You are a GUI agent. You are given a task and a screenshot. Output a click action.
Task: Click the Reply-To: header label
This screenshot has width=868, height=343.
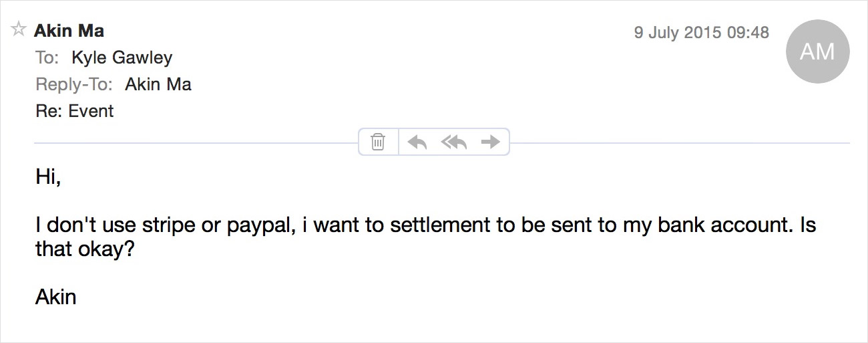(x=74, y=85)
